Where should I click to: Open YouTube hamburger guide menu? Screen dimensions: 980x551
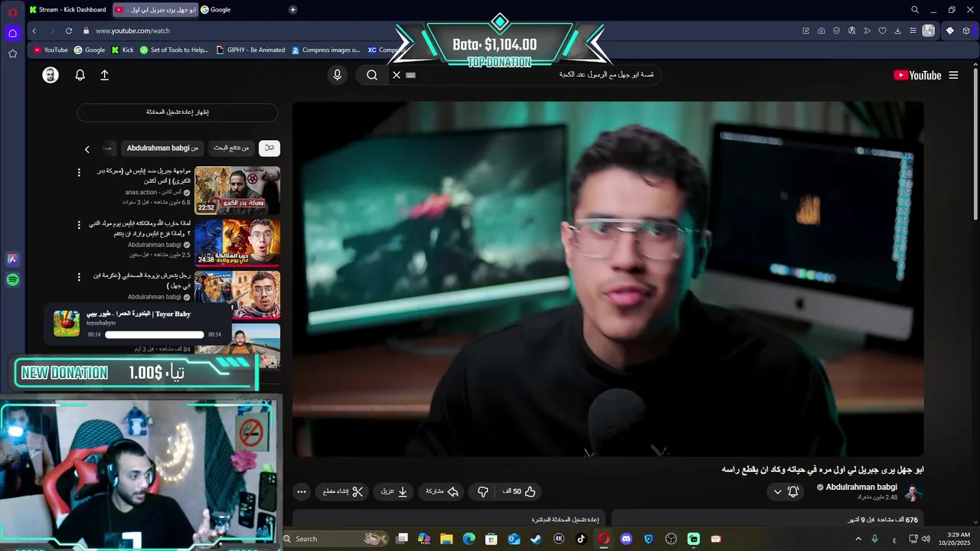point(953,75)
